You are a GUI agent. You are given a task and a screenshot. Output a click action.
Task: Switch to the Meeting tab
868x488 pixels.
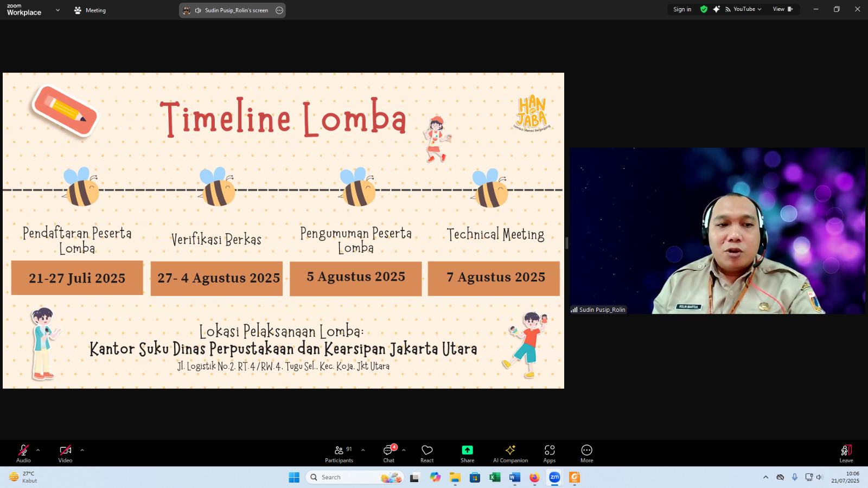(x=90, y=10)
